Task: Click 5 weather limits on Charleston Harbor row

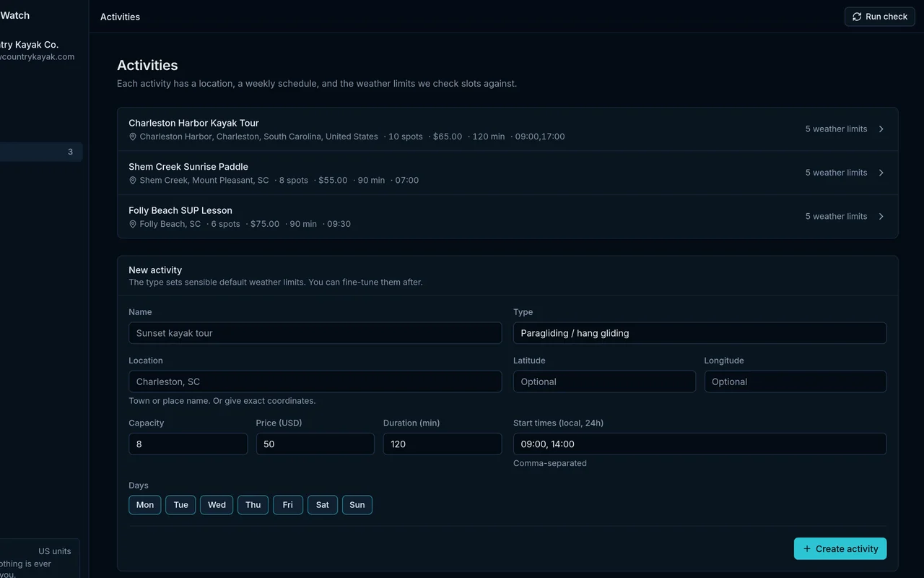Action: 836,129
